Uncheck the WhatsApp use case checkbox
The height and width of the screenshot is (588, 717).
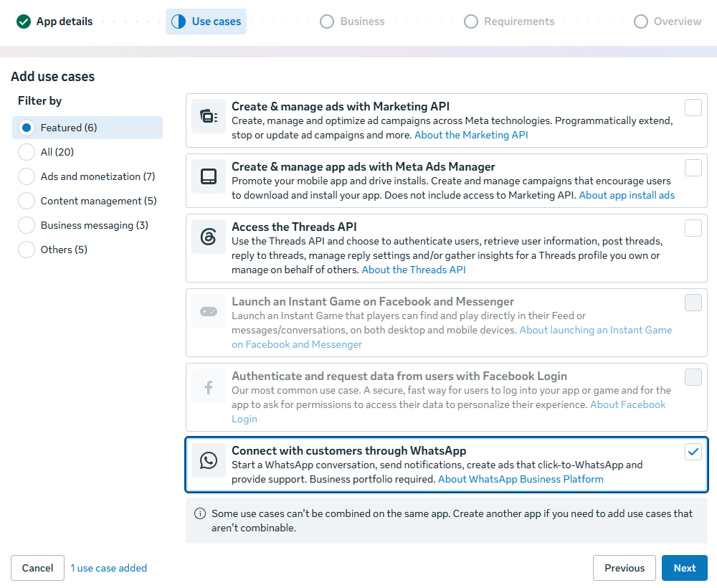coord(693,452)
